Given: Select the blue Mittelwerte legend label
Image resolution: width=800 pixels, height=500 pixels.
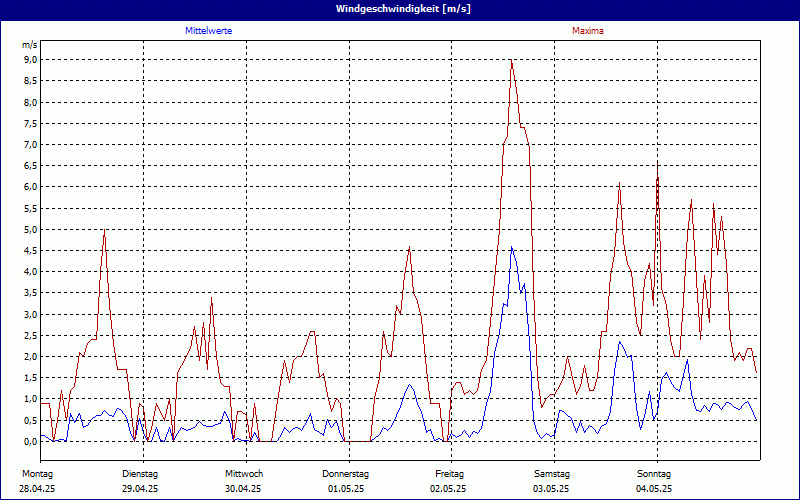Looking at the screenshot, I should (209, 31).
